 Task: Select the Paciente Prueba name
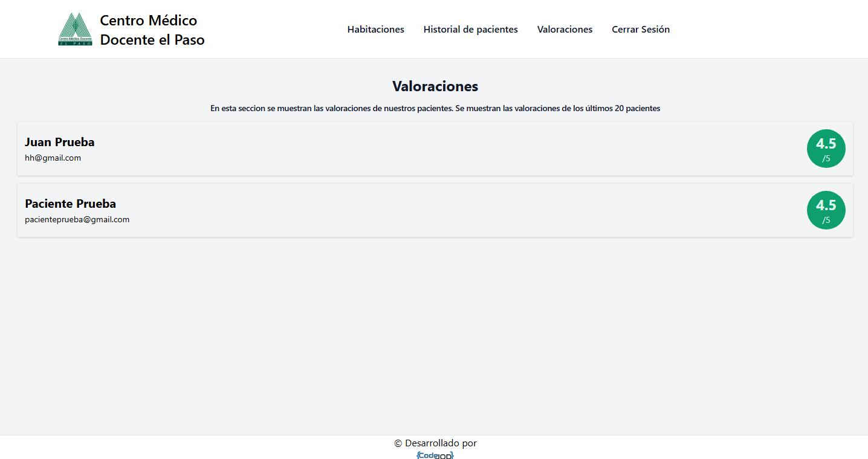[x=70, y=204]
